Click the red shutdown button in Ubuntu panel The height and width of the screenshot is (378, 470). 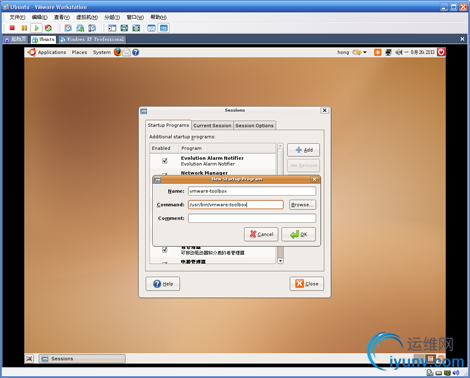tap(441, 52)
